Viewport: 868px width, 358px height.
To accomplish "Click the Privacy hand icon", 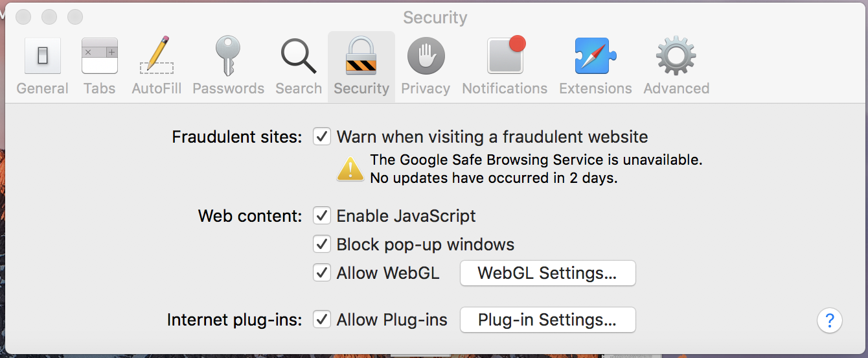I will (426, 56).
